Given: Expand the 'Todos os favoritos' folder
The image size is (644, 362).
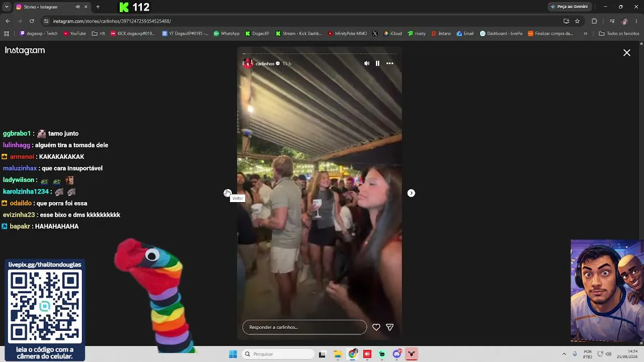Looking at the screenshot, I should 619,34.
